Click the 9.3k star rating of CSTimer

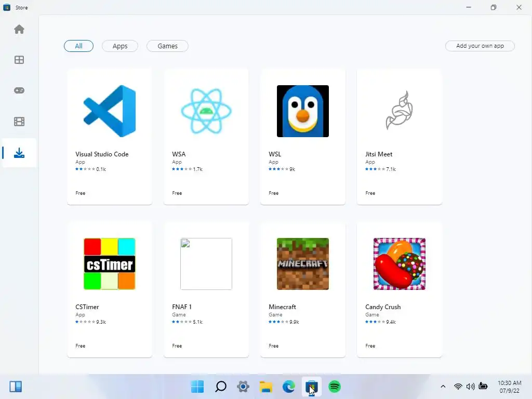pyautogui.click(x=90, y=322)
